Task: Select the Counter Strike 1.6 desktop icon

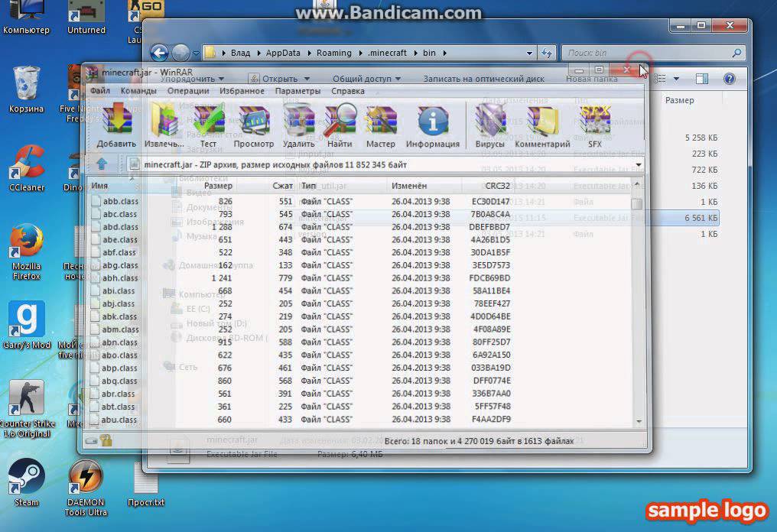Action: [x=27, y=409]
